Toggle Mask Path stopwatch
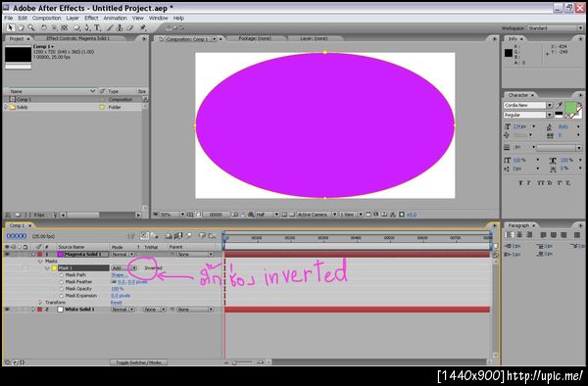 [x=62, y=275]
